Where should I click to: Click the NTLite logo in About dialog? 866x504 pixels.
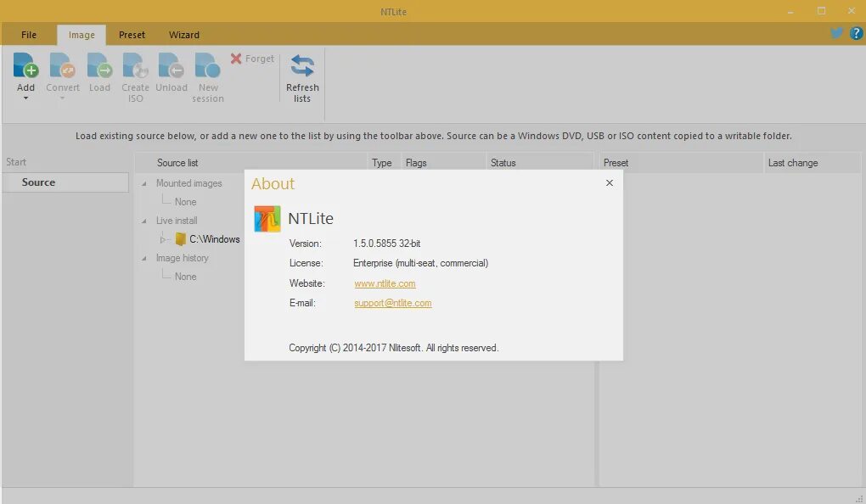(267, 219)
